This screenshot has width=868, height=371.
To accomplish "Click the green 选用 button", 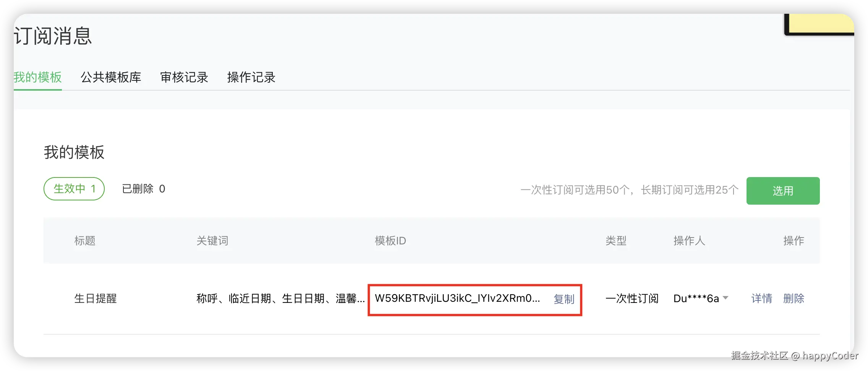I will (783, 190).
